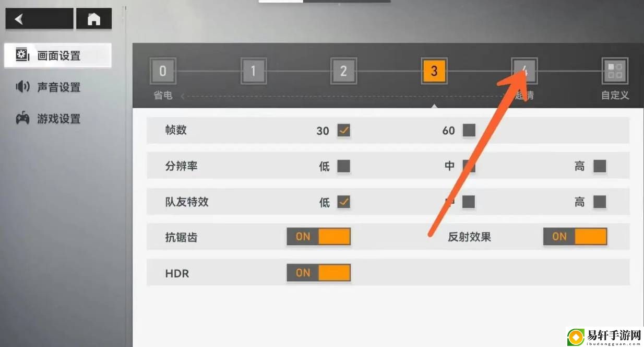Go to the home screen icon
The height and width of the screenshot is (347, 644).
(94, 19)
